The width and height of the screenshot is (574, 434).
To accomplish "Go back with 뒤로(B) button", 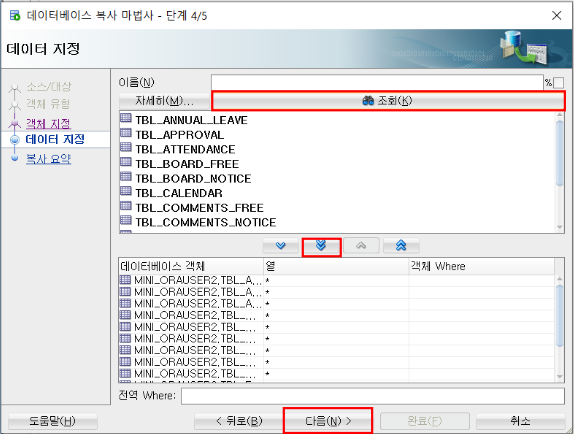I will pyautogui.click(x=239, y=421).
